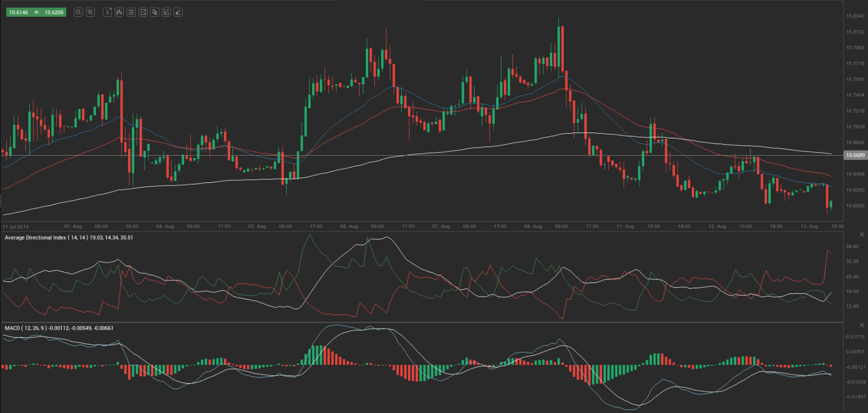Click the zoom in magnifier icon
This screenshot has width=868, height=413.
90,12
